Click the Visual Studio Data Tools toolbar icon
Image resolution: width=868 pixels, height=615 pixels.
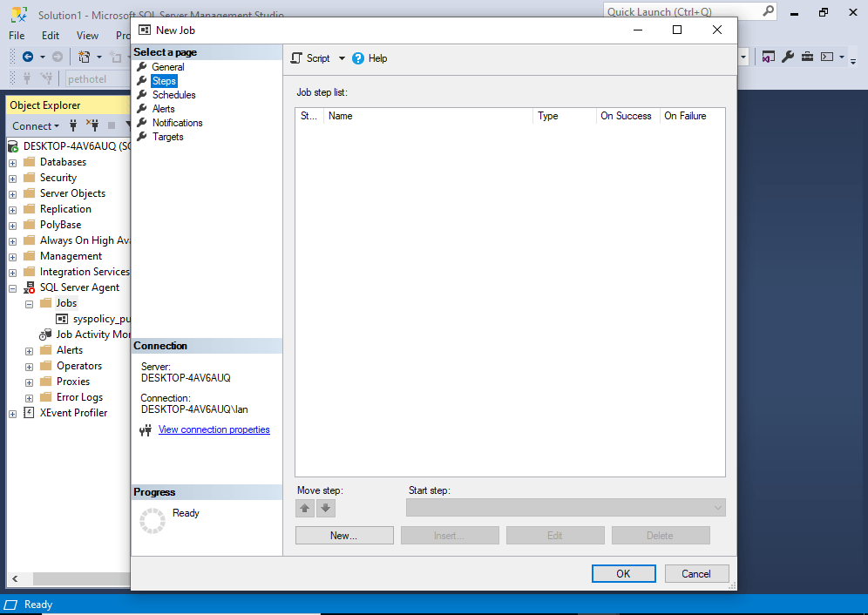769,57
